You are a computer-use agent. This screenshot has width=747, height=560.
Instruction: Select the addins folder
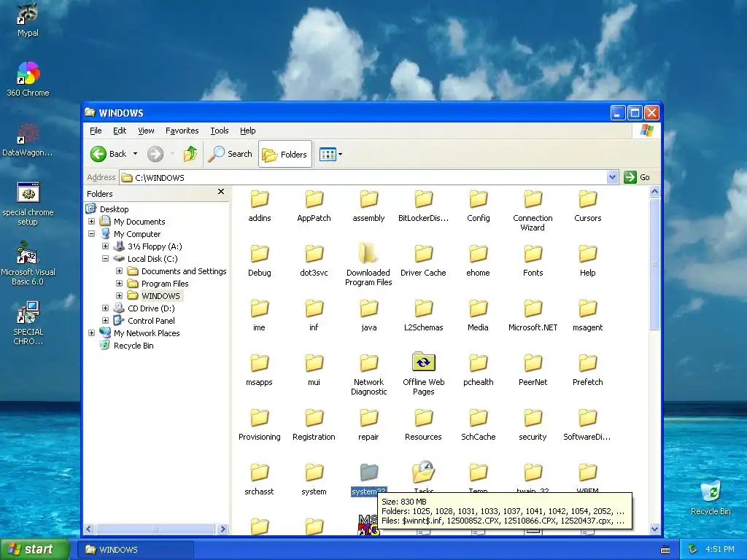[259, 206]
